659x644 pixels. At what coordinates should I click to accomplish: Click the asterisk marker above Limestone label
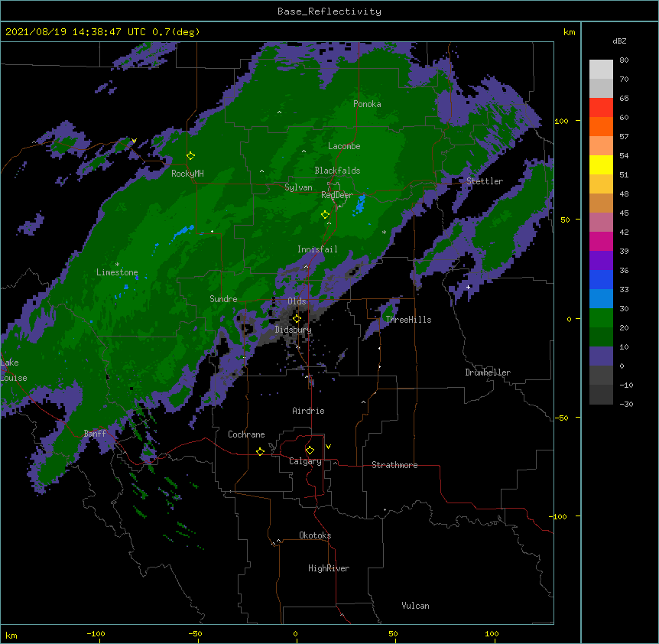coord(117,265)
